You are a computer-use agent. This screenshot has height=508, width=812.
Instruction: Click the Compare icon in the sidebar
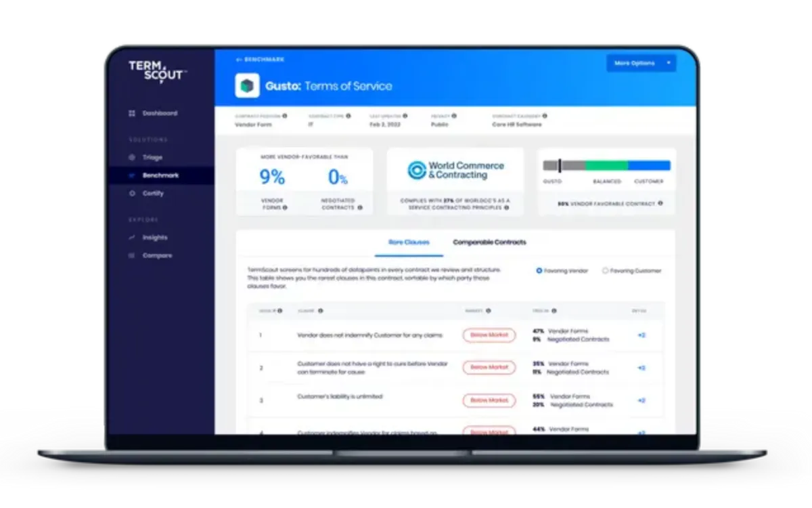pos(132,255)
